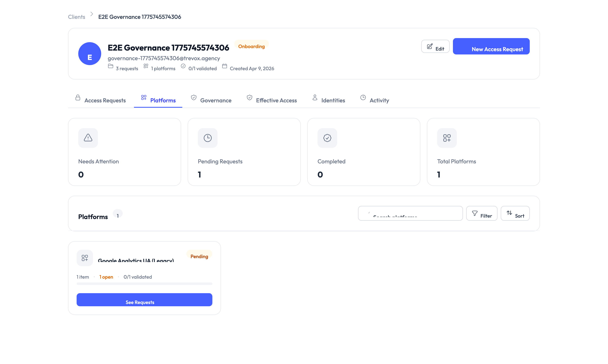Click the clock icon on Pending Requests card

point(207,138)
